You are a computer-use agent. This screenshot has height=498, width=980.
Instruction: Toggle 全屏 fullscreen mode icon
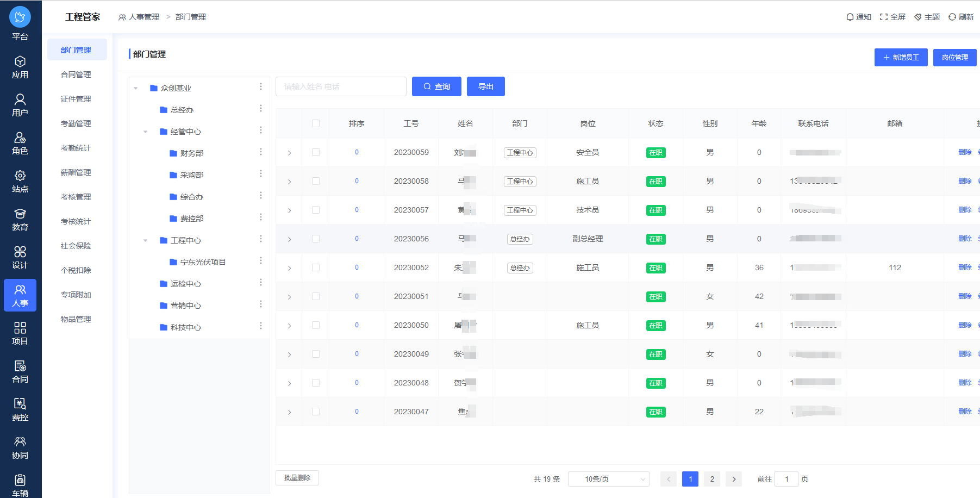coord(884,17)
